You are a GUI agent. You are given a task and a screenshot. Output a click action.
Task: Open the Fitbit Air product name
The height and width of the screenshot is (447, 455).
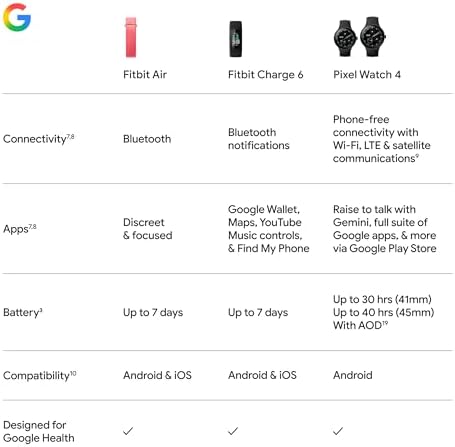[145, 74]
